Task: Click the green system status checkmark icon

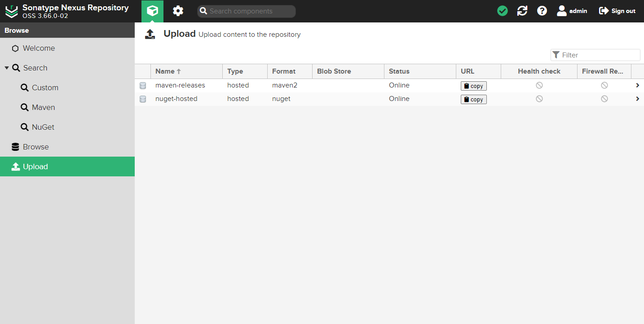Action: (x=503, y=11)
